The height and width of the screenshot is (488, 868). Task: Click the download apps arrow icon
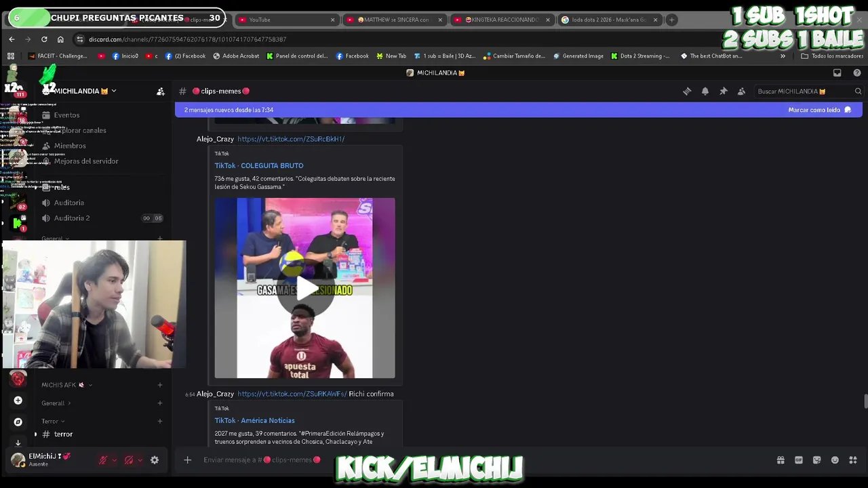[x=18, y=443]
